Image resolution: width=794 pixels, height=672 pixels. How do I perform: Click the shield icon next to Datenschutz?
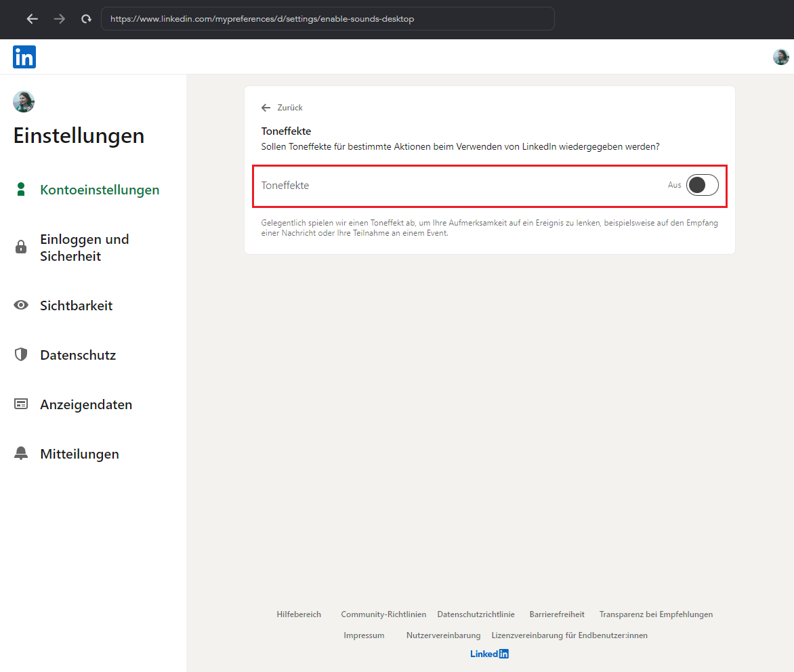(x=21, y=355)
